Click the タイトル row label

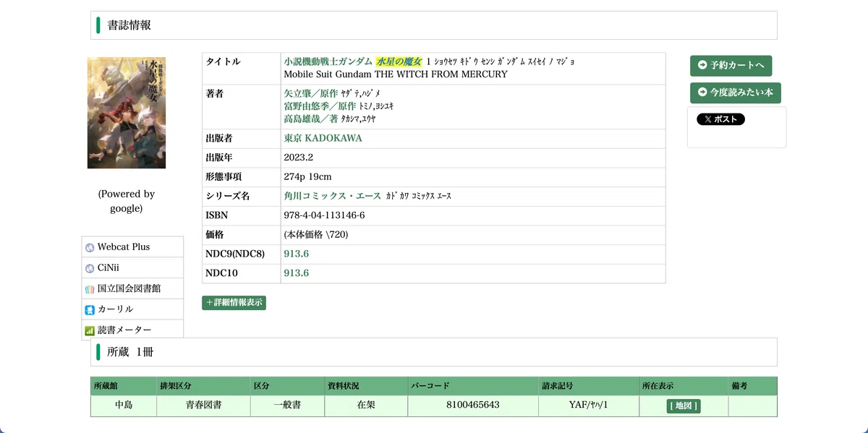223,61
